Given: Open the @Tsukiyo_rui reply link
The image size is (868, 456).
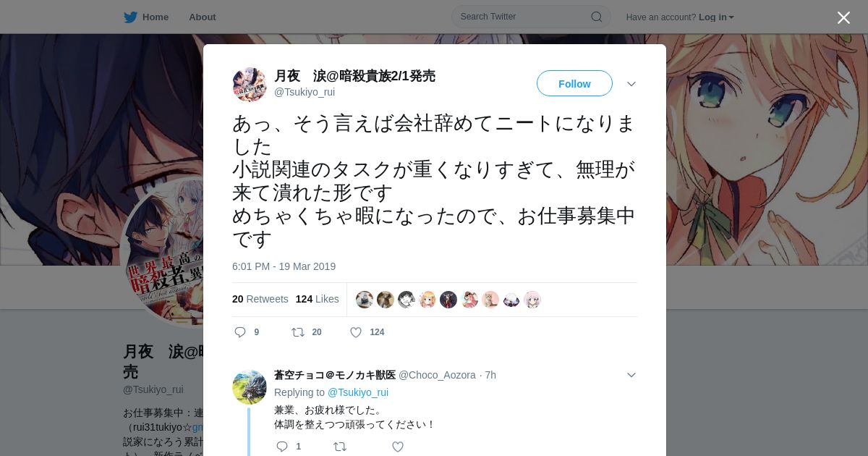Looking at the screenshot, I should pyautogui.click(x=358, y=392).
